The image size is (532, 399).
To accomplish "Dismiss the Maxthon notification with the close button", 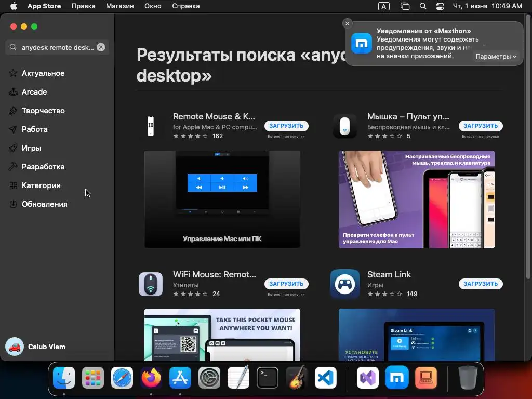I will (347, 23).
